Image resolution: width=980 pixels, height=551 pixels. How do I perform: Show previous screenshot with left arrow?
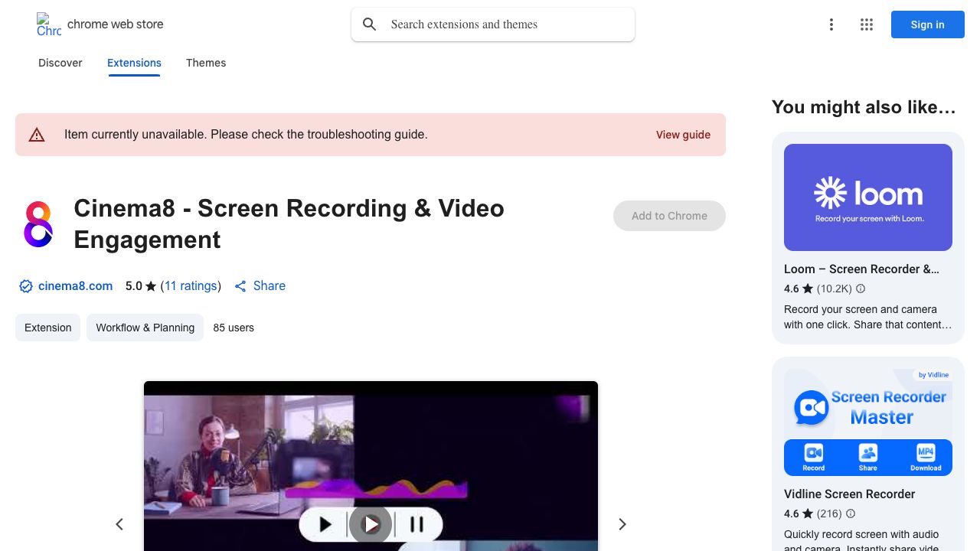pyautogui.click(x=119, y=524)
